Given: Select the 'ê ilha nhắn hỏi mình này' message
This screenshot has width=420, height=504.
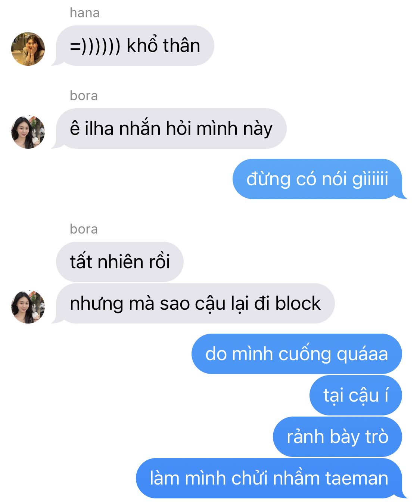Looking at the screenshot, I should click(x=171, y=129).
